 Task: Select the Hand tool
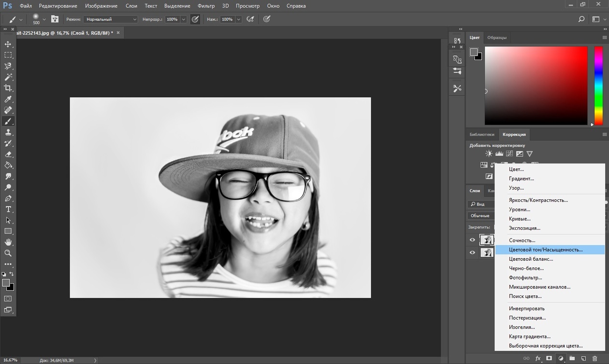(8, 242)
